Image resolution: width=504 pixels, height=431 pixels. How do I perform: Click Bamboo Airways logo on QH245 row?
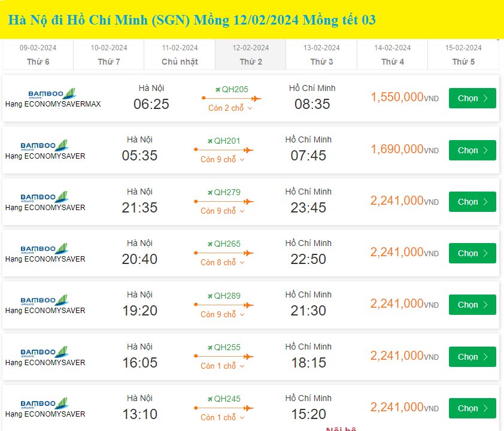point(44,404)
